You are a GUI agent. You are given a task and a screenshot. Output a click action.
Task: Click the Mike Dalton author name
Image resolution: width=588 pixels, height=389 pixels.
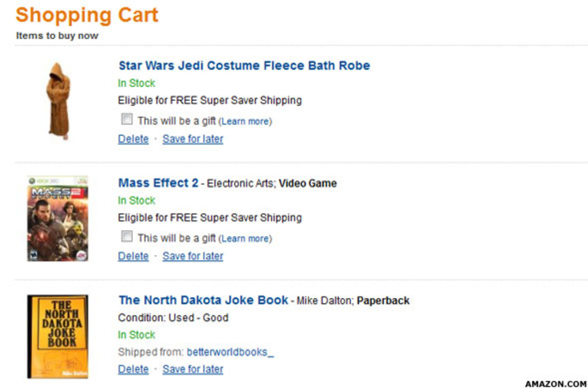324,301
